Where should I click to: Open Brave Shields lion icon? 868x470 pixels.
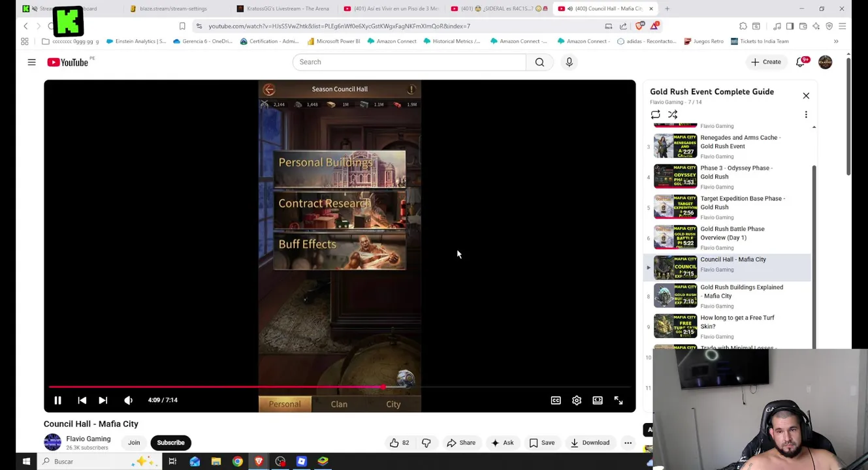pyautogui.click(x=640, y=26)
